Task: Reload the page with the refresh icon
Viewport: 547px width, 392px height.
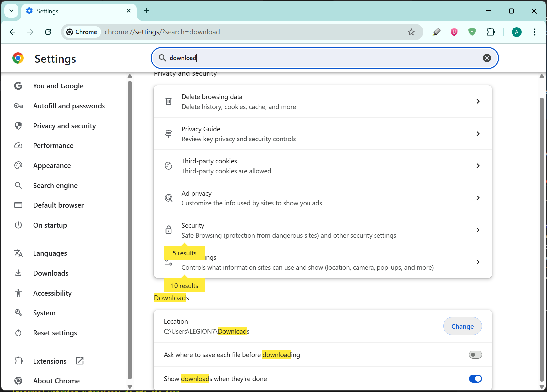Action: coord(48,32)
